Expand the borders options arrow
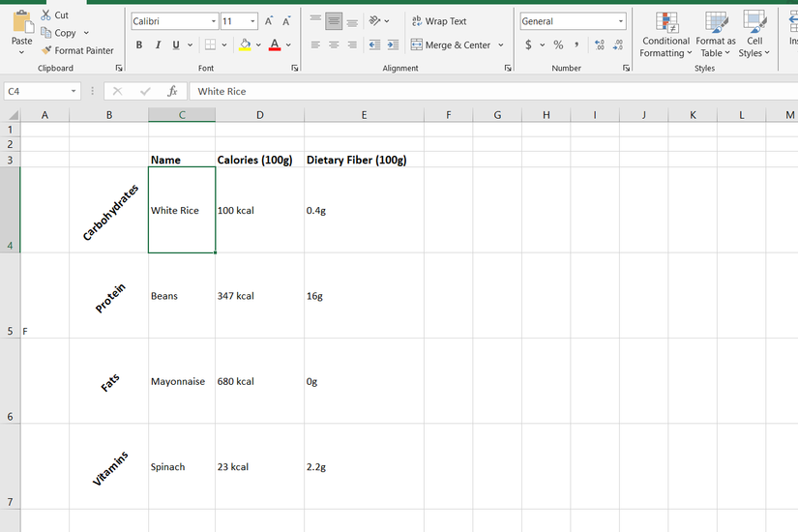 click(x=224, y=44)
